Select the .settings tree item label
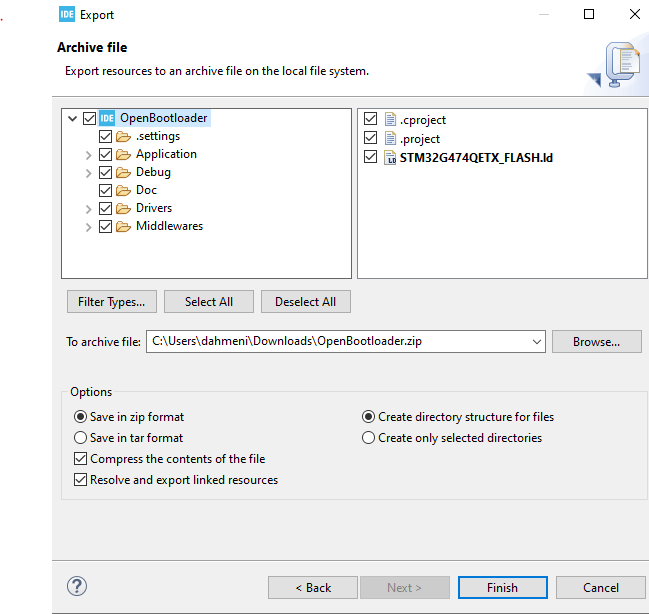 pyautogui.click(x=158, y=136)
